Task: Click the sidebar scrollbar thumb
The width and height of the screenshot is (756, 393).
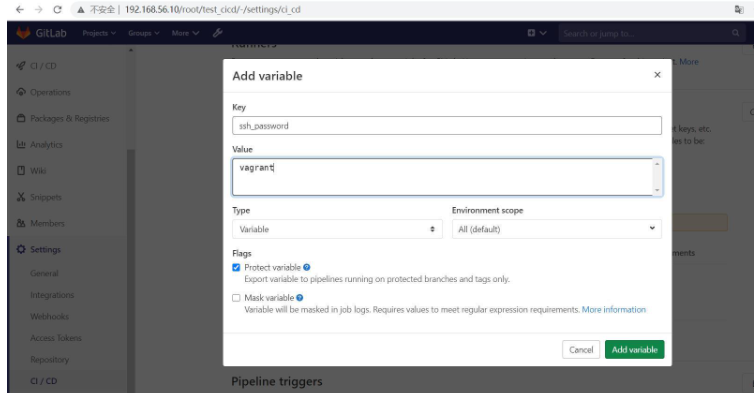Action: (131, 270)
